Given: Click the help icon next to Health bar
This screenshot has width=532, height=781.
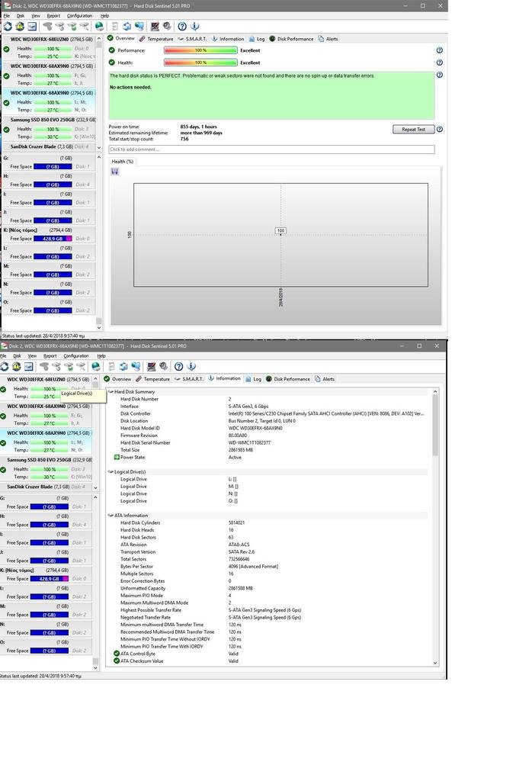Looking at the screenshot, I should tap(440, 63).
